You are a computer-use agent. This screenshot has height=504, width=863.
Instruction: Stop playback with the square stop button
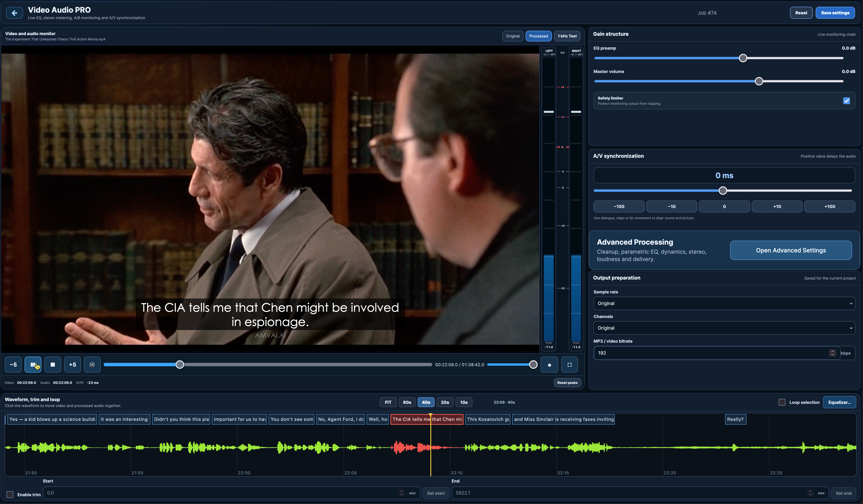(x=53, y=365)
